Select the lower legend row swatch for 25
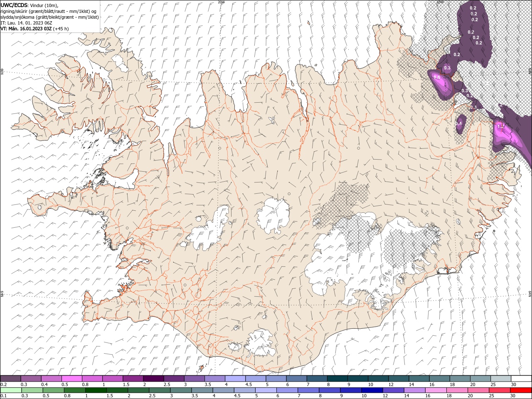Image resolution: width=532 pixels, height=399 pixels. tap(500, 390)
